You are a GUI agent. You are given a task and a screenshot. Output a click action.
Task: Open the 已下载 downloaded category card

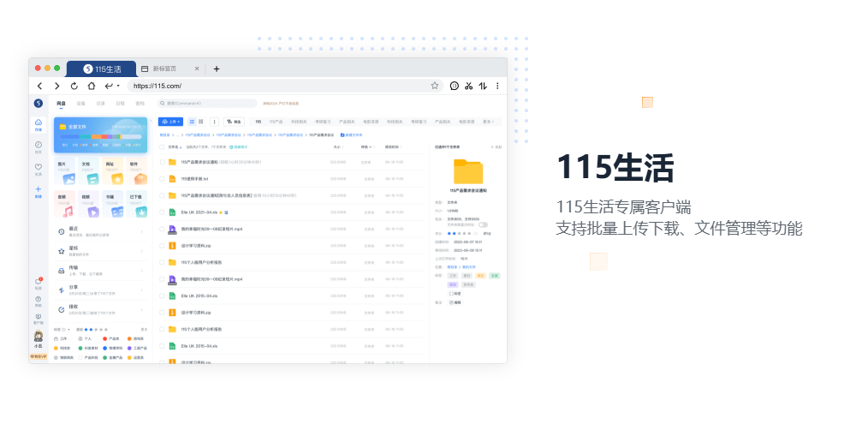tap(137, 205)
